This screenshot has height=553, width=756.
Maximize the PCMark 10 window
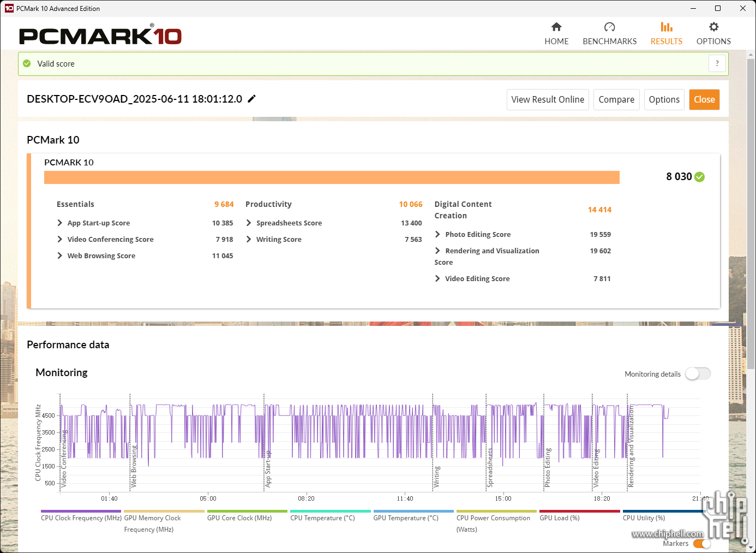tap(718, 8)
